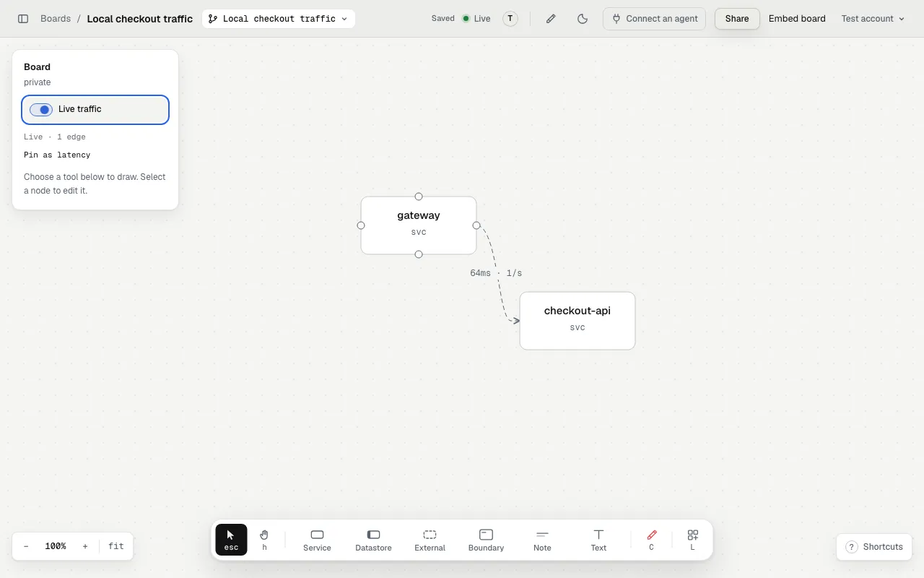Click the fit zoom button
The image size is (924, 578).
click(x=116, y=546)
